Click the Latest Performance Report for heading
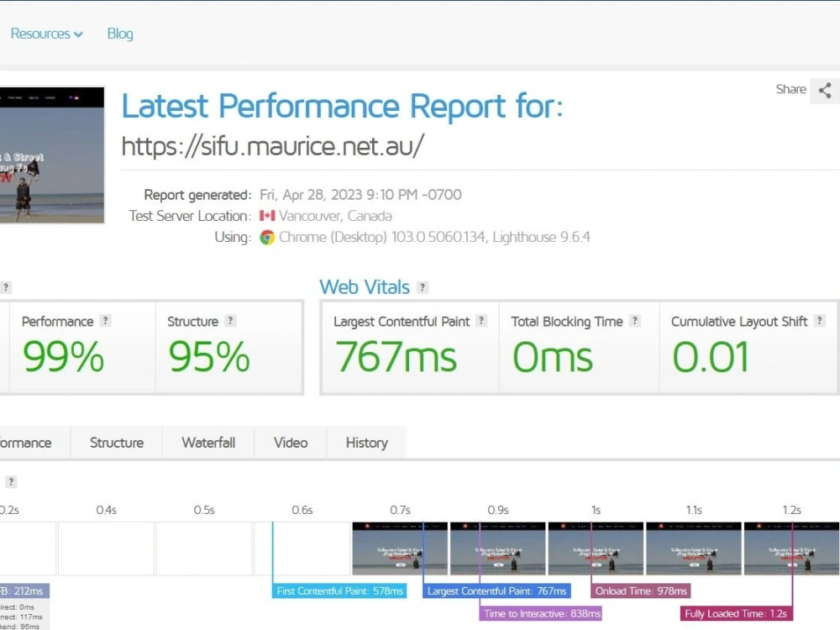This screenshot has width=840, height=630. click(x=343, y=106)
